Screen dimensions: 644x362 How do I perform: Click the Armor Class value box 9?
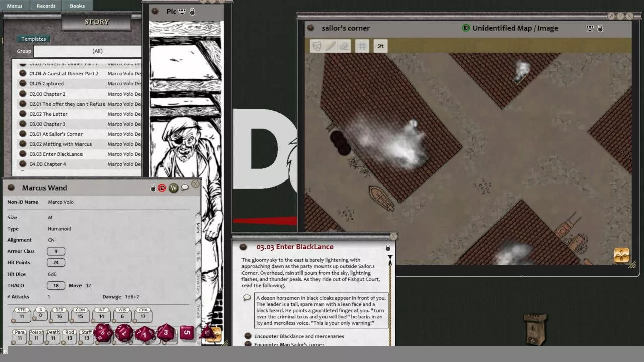point(56,251)
